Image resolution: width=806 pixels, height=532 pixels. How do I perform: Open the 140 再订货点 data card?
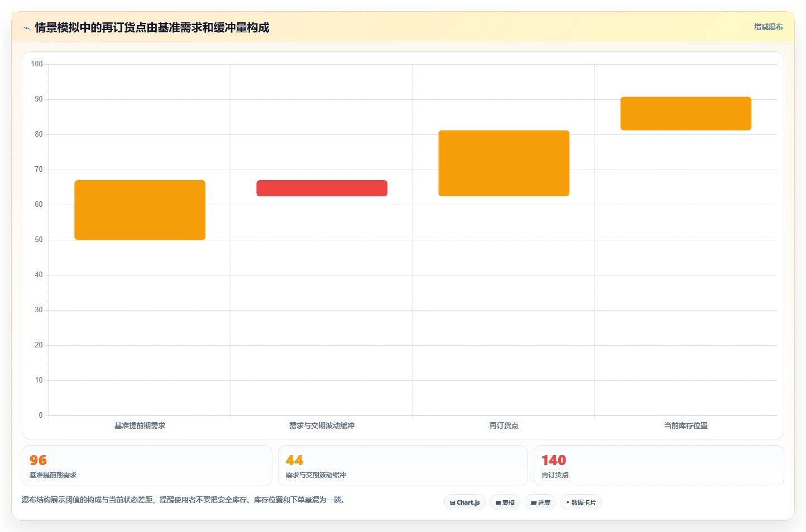(659, 466)
